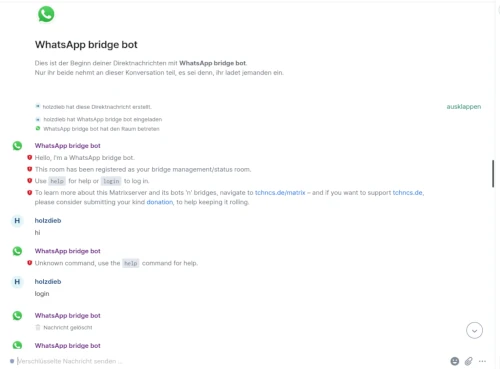Click sender name WhatsApp bridge bot above 'Hello'

68,146
